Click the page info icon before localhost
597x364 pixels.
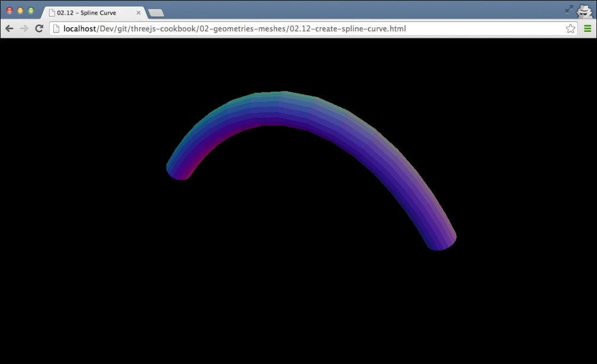click(56, 28)
